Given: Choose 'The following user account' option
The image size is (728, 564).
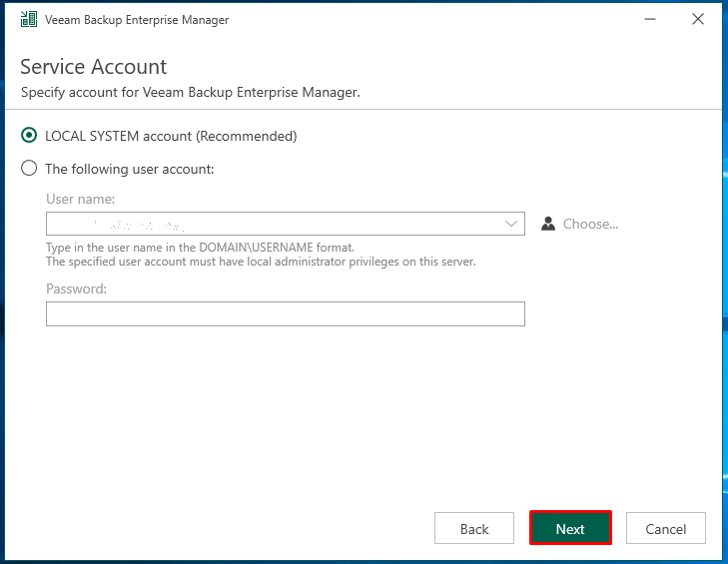Looking at the screenshot, I should pos(29,168).
